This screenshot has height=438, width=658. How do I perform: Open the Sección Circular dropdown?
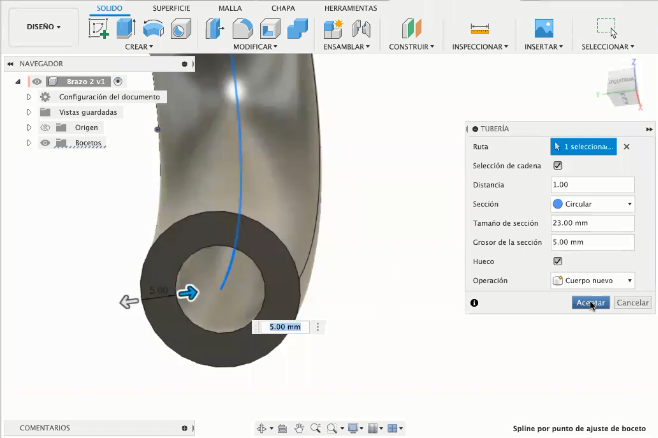point(592,204)
